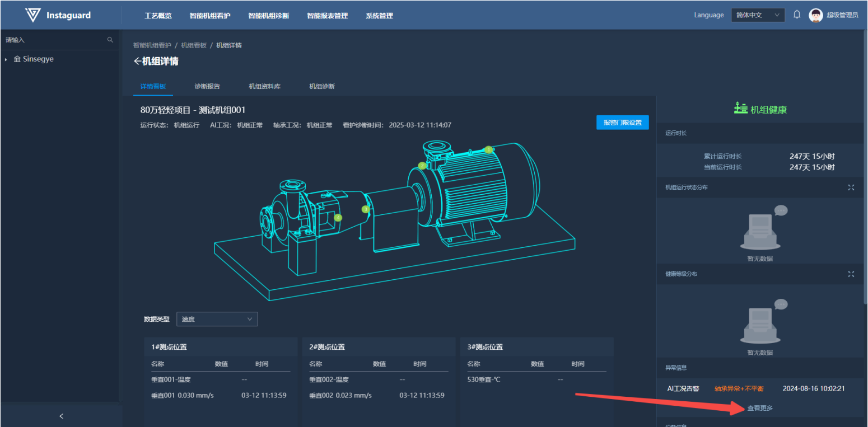Click the 请输入 search input field
The image size is (868, 427).
(53, 40)
